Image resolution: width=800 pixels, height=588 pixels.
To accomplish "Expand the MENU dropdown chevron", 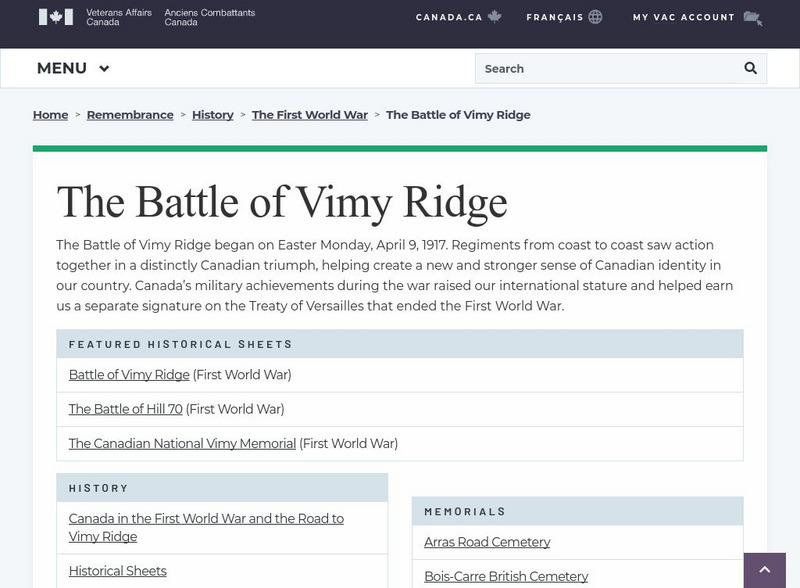I will [104, 69].
